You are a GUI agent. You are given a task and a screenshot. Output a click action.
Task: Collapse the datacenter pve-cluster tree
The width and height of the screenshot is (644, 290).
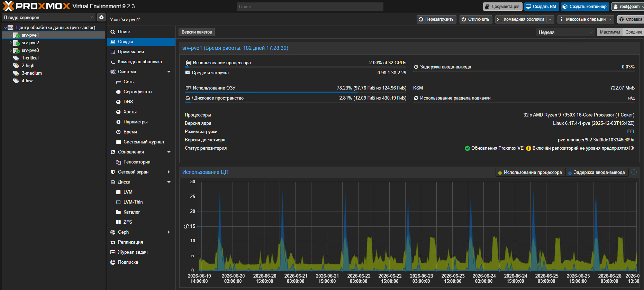[x=5, y=28]
